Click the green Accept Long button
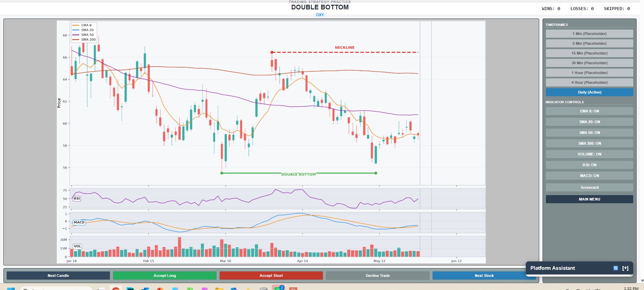 tap(165, 276)
